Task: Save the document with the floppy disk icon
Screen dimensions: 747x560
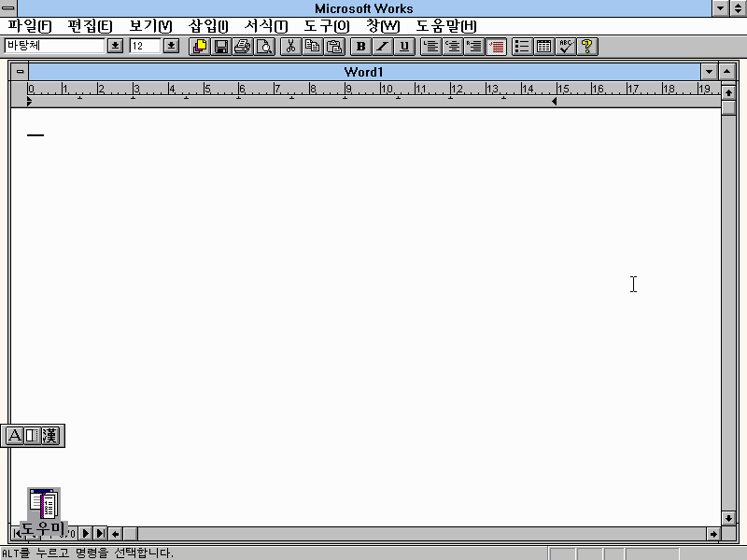Action: 221,46
